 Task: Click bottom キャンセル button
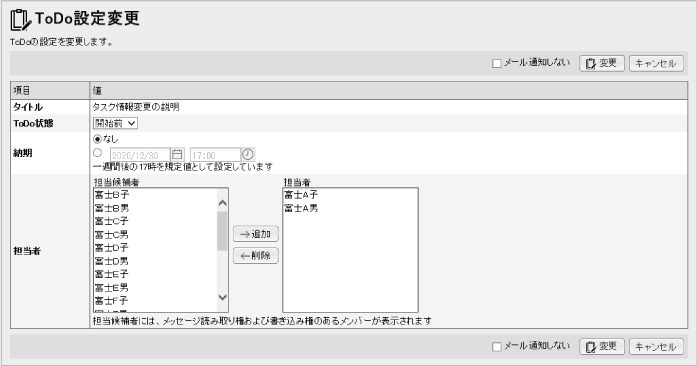(656, 346)
